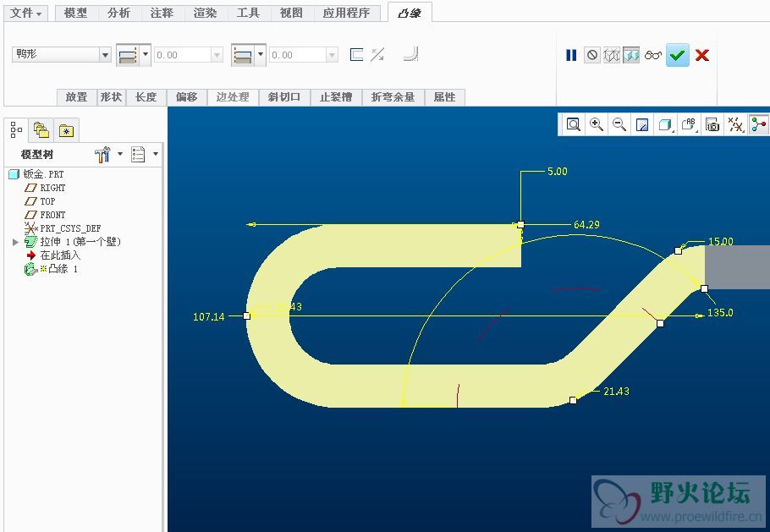Click the Zoom In magnifier icon

(x=597, y=124)
